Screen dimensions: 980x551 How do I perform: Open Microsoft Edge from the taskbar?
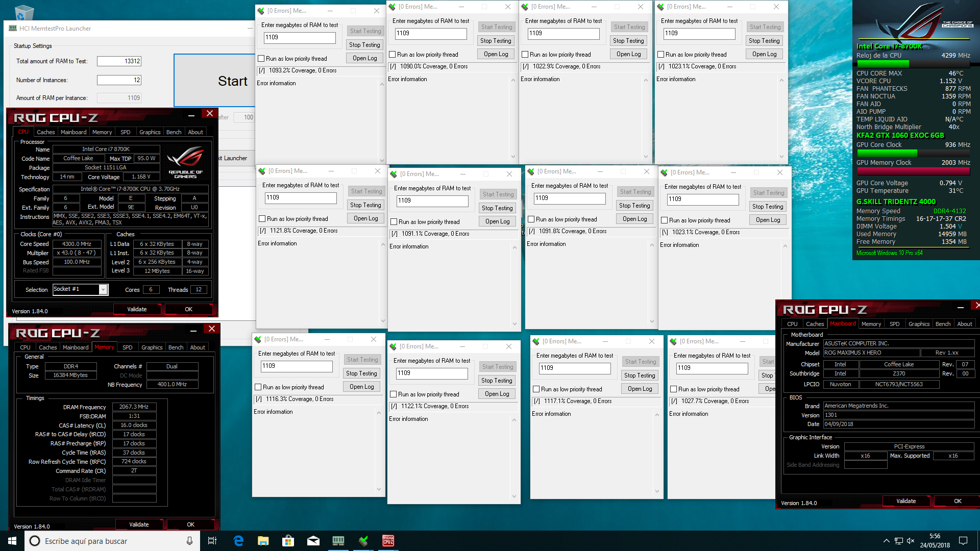[x=238, y=541]
